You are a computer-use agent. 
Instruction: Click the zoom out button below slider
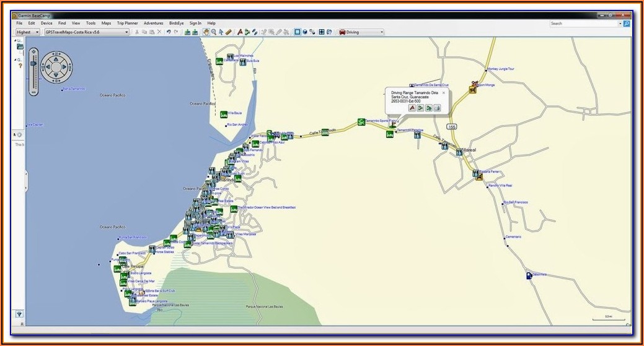tap(33, 92)
